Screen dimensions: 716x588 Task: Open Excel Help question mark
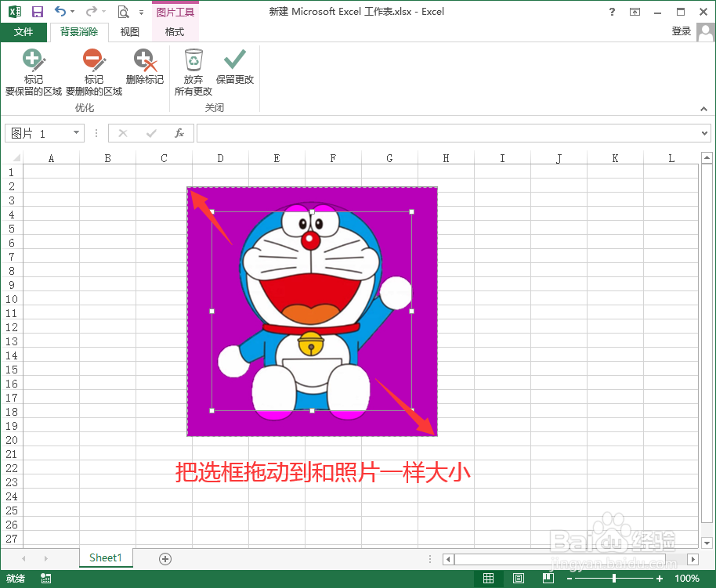coord(612,12)
